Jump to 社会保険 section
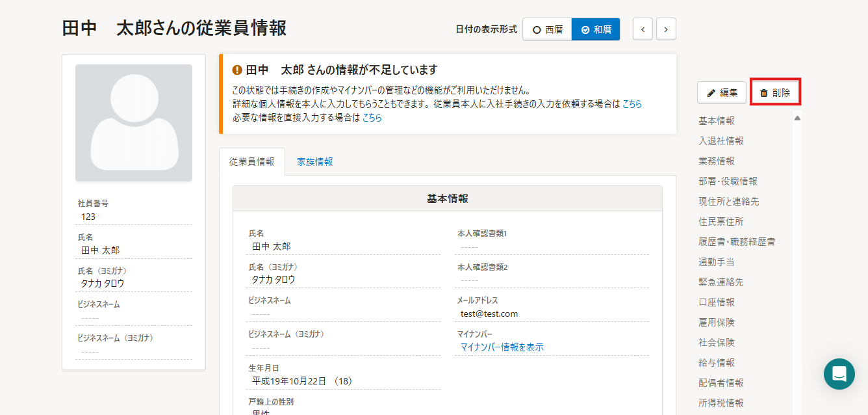Image resolution: width=868 pixels, height=415 pixels. pos(717,343)
